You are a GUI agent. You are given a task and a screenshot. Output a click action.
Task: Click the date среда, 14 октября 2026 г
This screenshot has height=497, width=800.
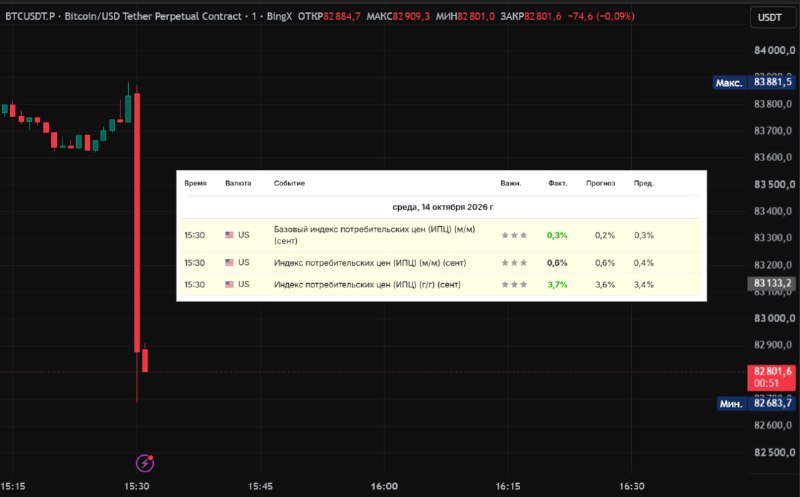pos(442,207)
